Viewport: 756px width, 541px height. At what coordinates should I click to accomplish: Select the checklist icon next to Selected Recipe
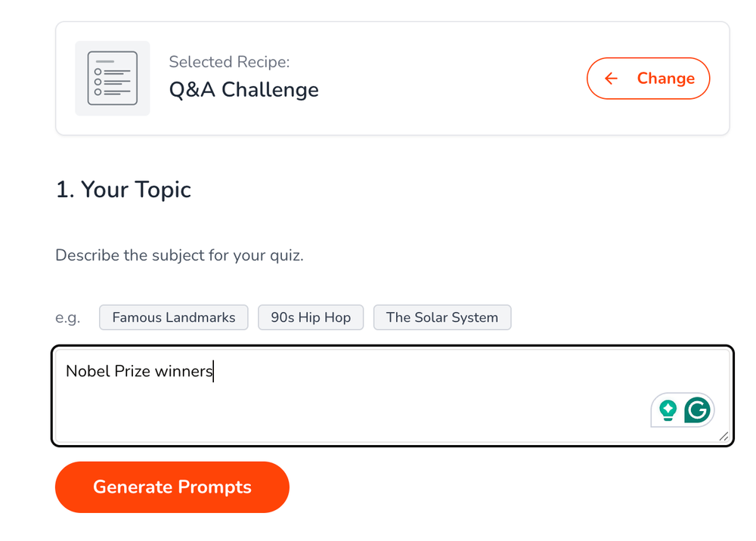point(112,78)
